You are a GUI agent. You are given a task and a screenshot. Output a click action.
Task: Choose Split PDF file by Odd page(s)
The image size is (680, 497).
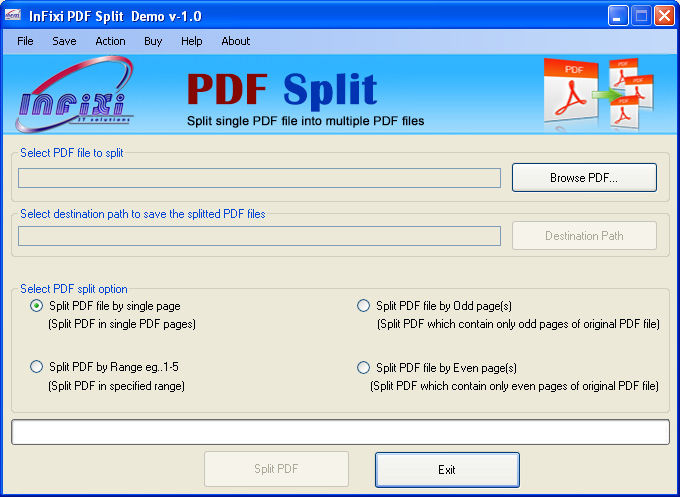point(434,306)
